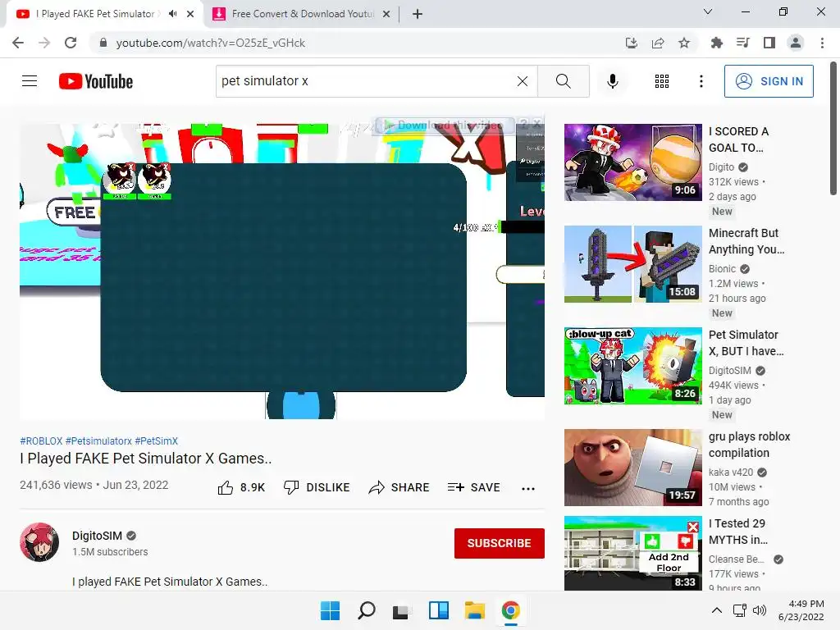Like the video with thumbs up 8.9K

pos(241,487)
